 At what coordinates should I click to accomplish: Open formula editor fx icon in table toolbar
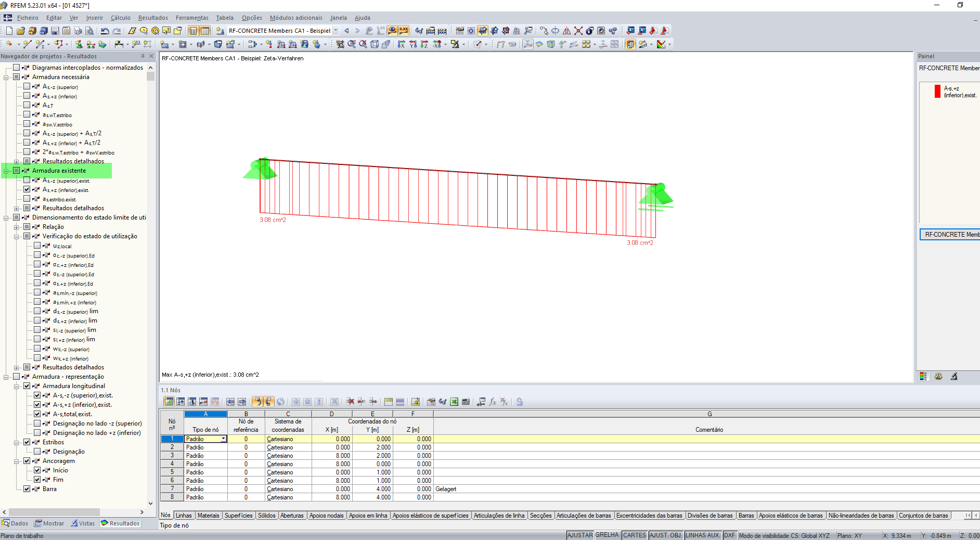(x=493, y=402)
